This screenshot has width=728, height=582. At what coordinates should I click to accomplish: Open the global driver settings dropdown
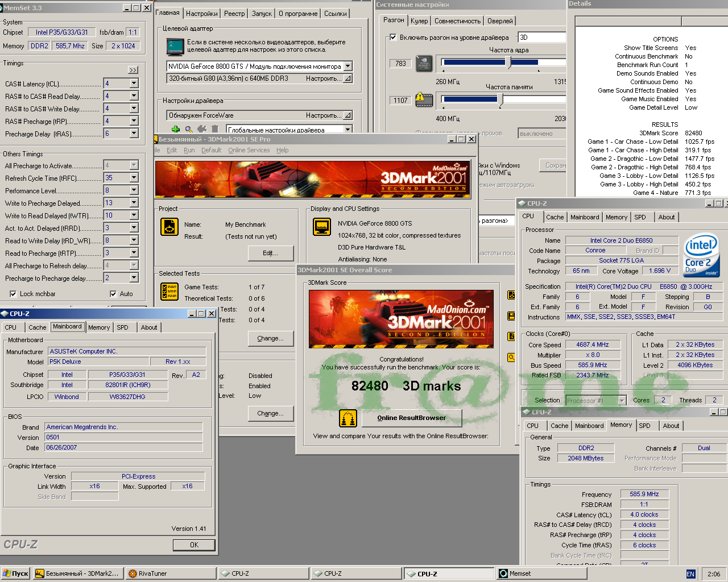(348, 130)
